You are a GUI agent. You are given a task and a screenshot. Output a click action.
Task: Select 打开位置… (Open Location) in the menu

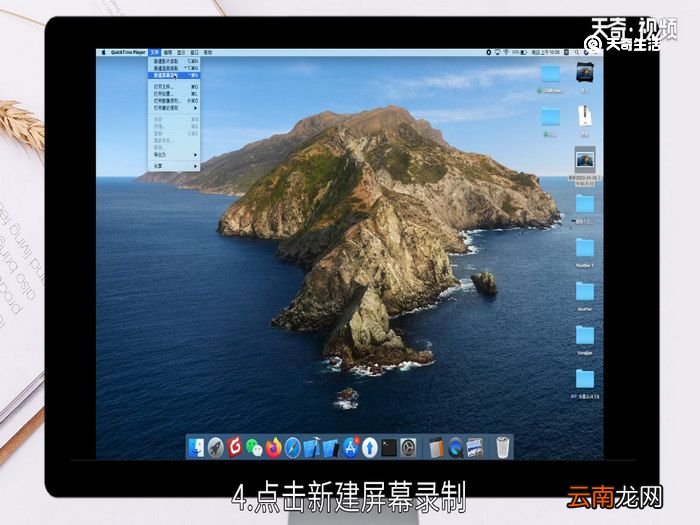(174, 94)
